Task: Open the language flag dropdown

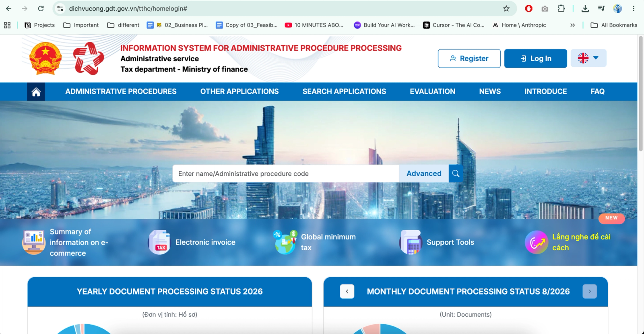Action: [588, 58]
